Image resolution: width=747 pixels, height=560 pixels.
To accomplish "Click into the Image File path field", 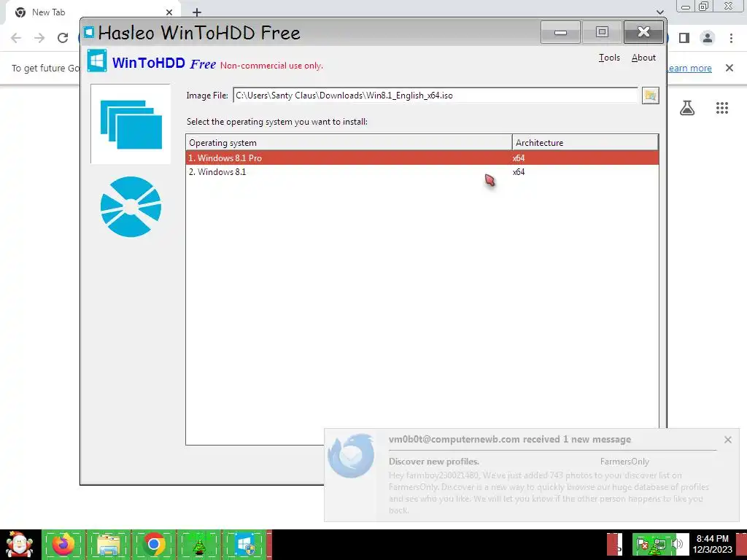I will pos(436,96).
